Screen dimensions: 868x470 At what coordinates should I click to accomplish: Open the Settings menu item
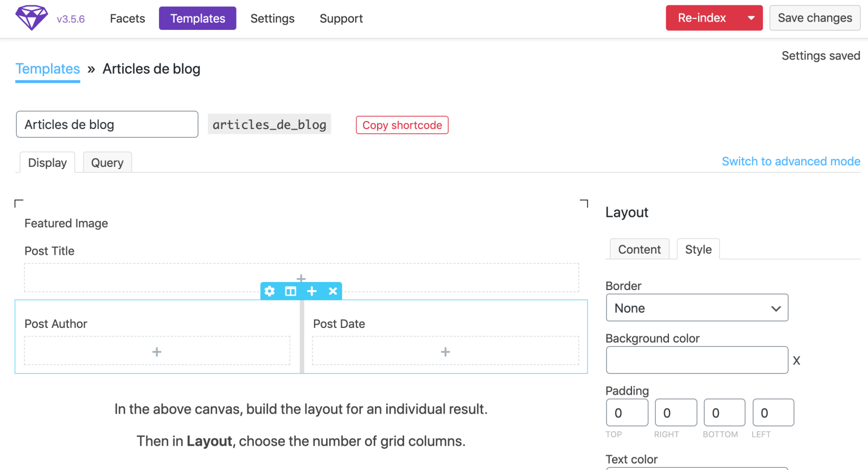click(272, 18)
